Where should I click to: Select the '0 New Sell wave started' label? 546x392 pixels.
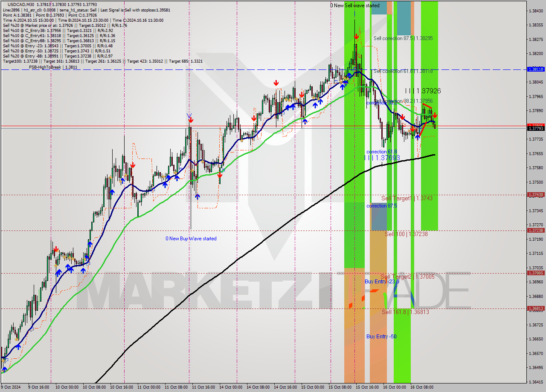click(355, 6)
